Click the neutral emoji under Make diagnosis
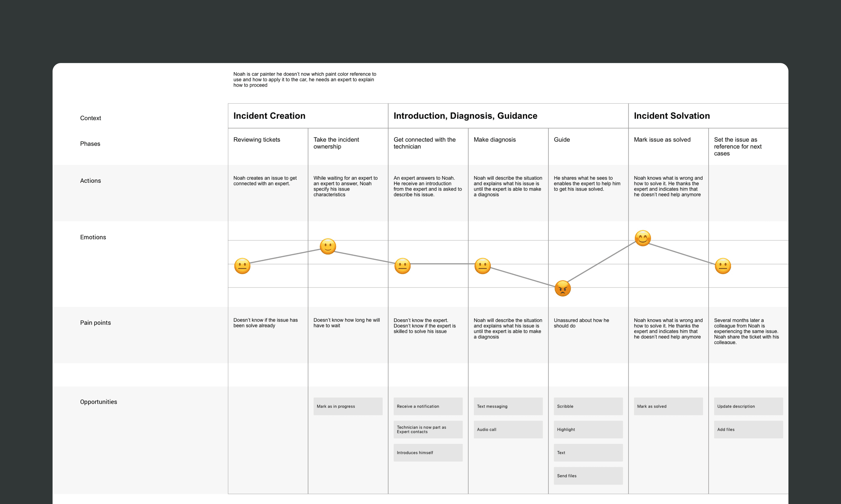 tap(482, 266)
